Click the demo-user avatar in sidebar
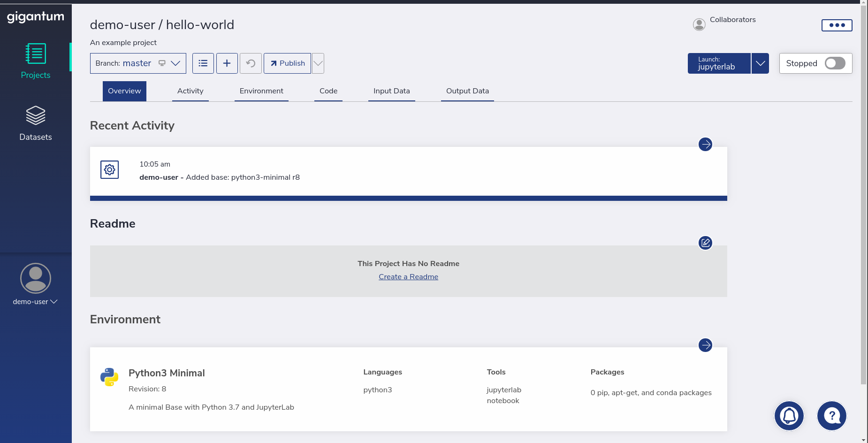This screenshot has width=868, height=443. [x=36, y=278]
